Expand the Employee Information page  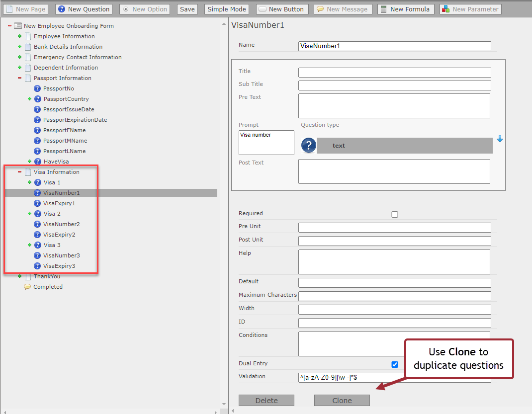20,36
